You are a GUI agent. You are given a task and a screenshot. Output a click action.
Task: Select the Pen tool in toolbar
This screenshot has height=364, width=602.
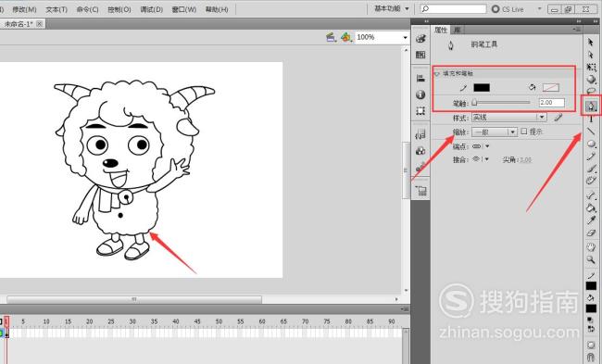click(x=591, y=106)
